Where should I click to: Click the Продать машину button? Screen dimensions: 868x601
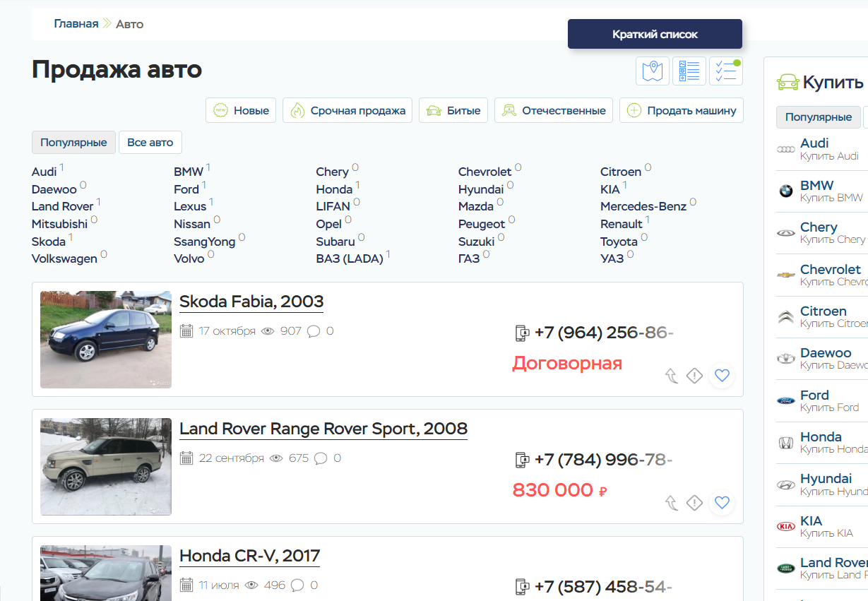tap(681, 111)
